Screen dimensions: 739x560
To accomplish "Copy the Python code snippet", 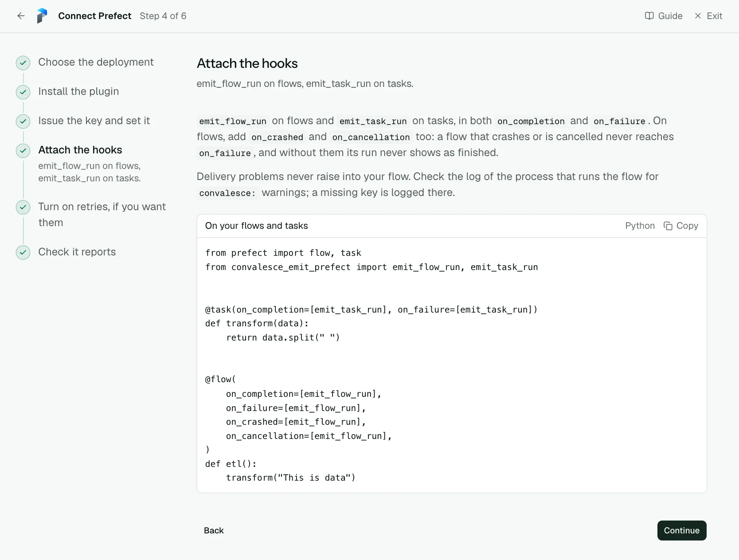I will pyautogui.click(x=681, y=226).
